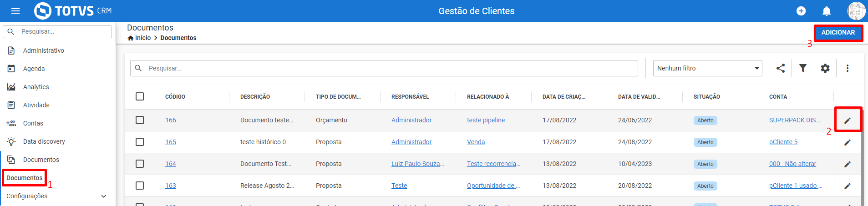Open document code 165
This screenshot has width=868, height=206.
171,142
